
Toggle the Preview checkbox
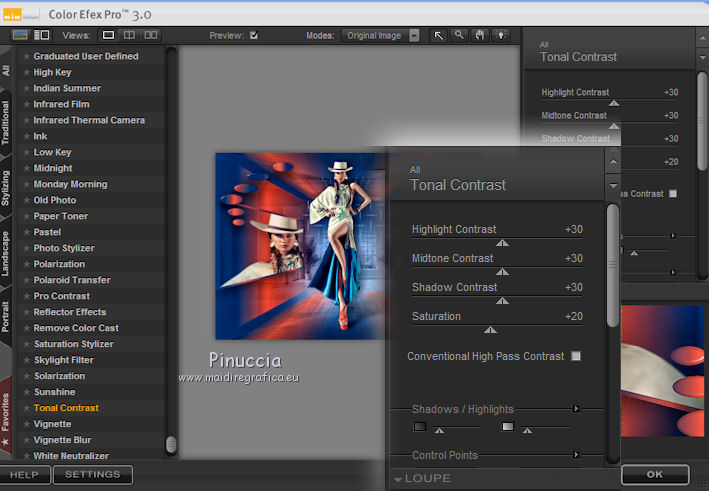pyautogui.click(x=254, y=36)
